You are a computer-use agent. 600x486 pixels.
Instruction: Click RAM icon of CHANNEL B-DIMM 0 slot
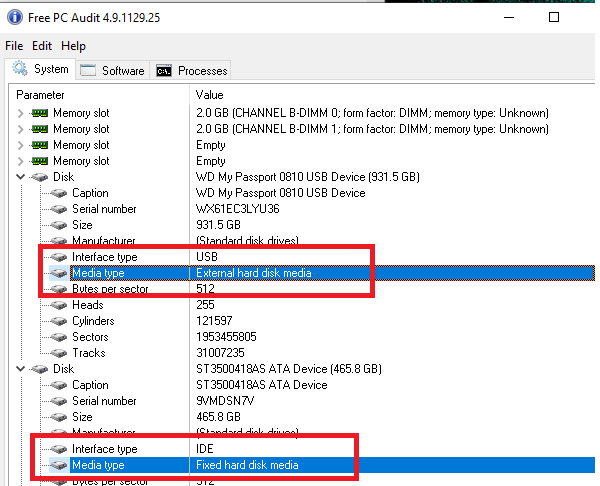point(39,113)
